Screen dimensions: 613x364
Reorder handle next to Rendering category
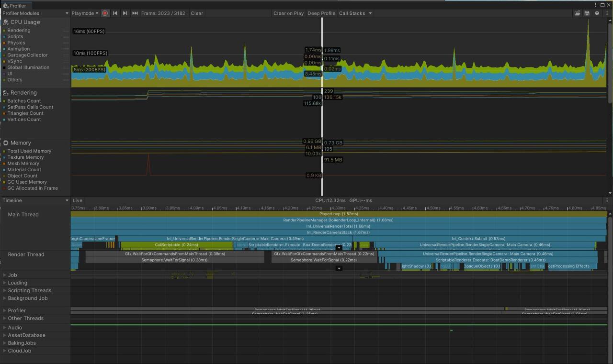66,31
